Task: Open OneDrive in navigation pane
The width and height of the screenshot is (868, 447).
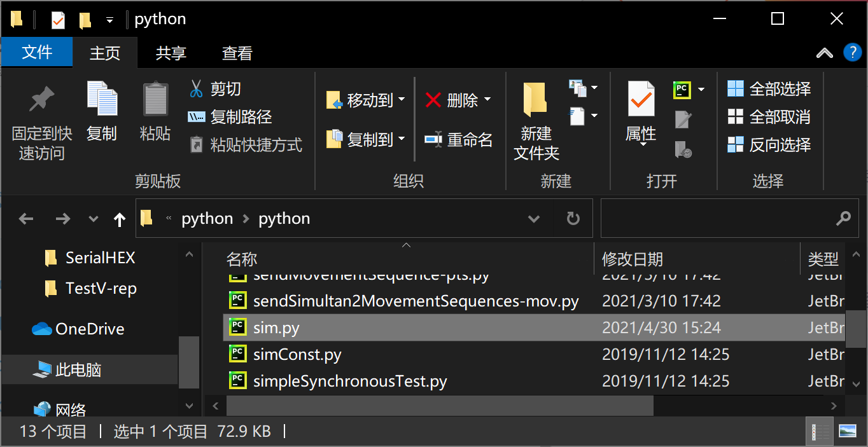Action: point(90,329)
